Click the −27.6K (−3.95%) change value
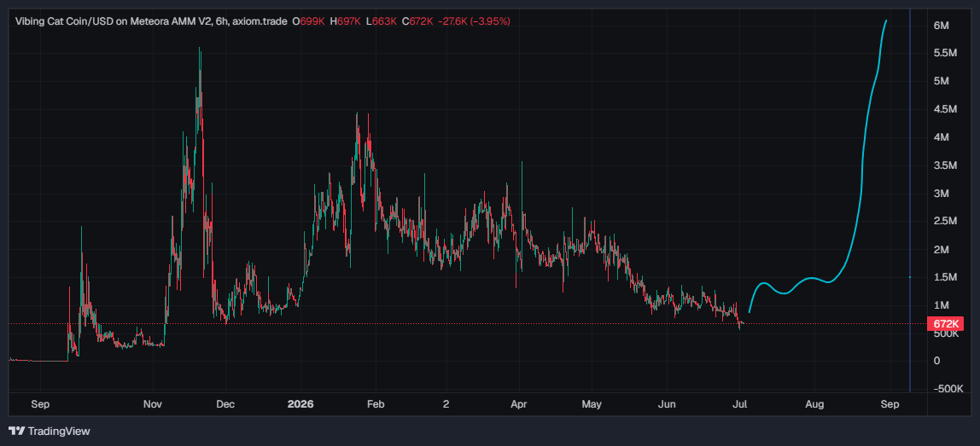Screen dimensions: 980x446 [x=475, y=21]
